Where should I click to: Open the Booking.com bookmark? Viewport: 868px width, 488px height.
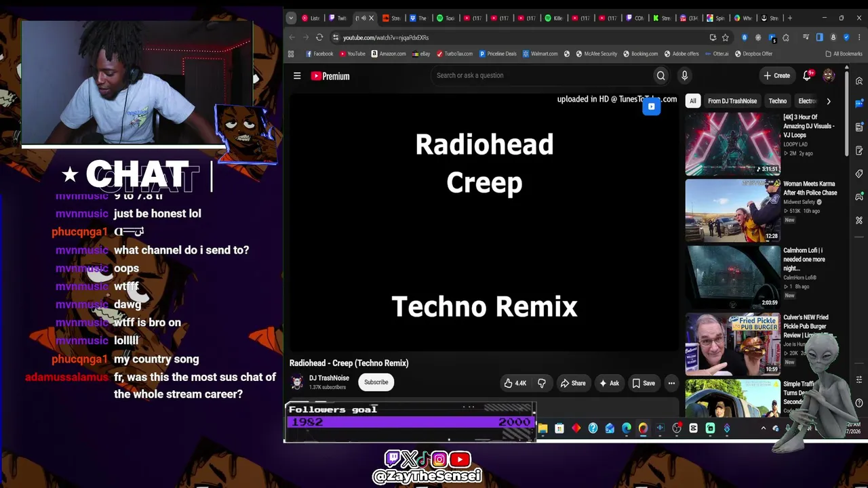639,54
